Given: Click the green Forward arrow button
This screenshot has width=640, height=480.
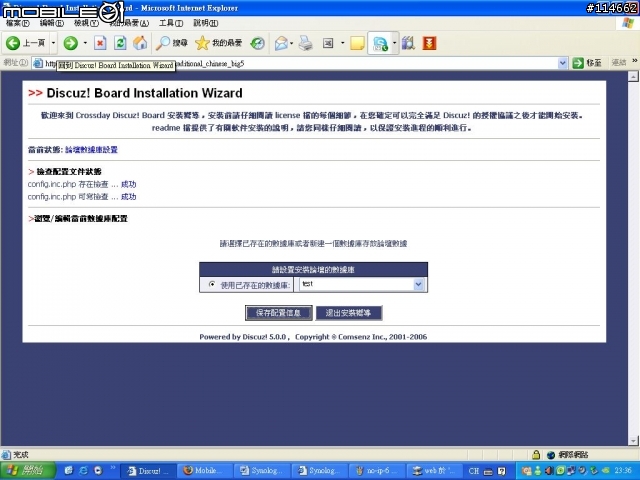Looking at the screenshot, I should click(71, 43).
